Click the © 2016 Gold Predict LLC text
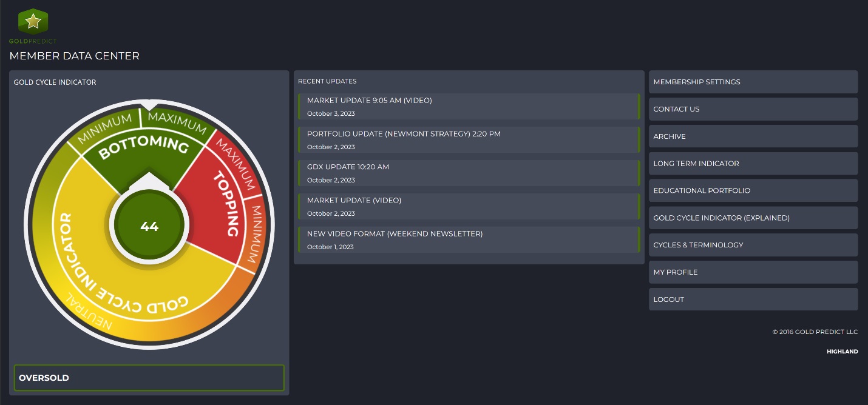This screenshot has width=868, height=405. point(815,332)
